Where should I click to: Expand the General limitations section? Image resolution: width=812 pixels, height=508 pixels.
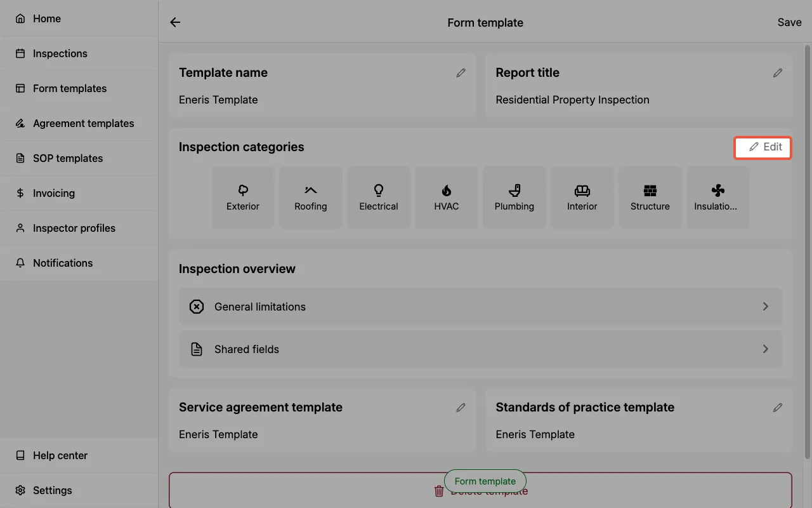pos(480,307)
